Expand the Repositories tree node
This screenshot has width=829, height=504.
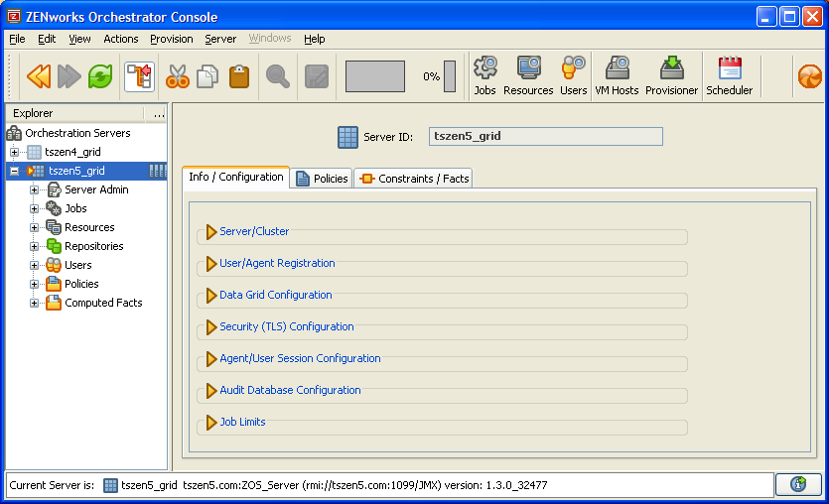pyautogui.click(x=35, y=246)
